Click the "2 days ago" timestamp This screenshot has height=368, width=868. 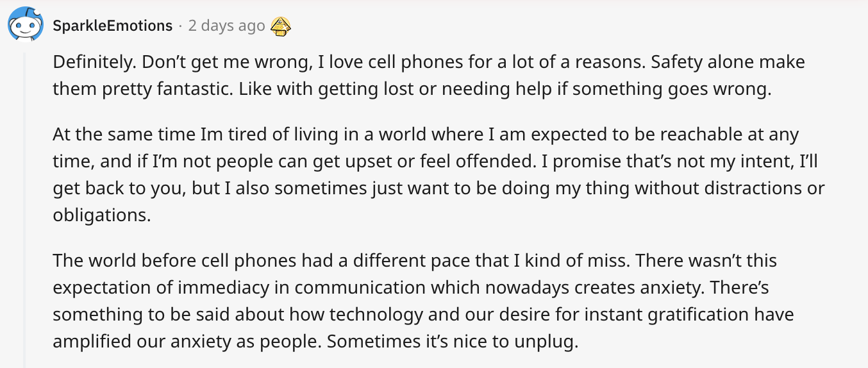pos(227,26)
